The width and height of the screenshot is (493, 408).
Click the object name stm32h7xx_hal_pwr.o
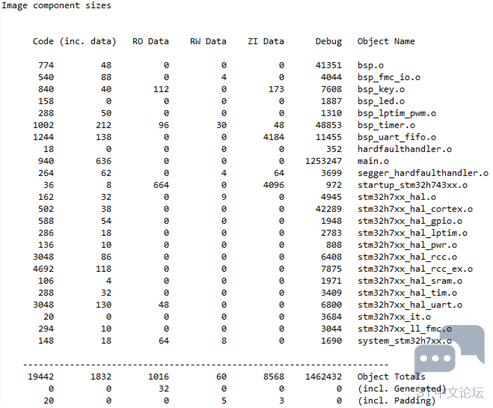(x=407, y=245)
